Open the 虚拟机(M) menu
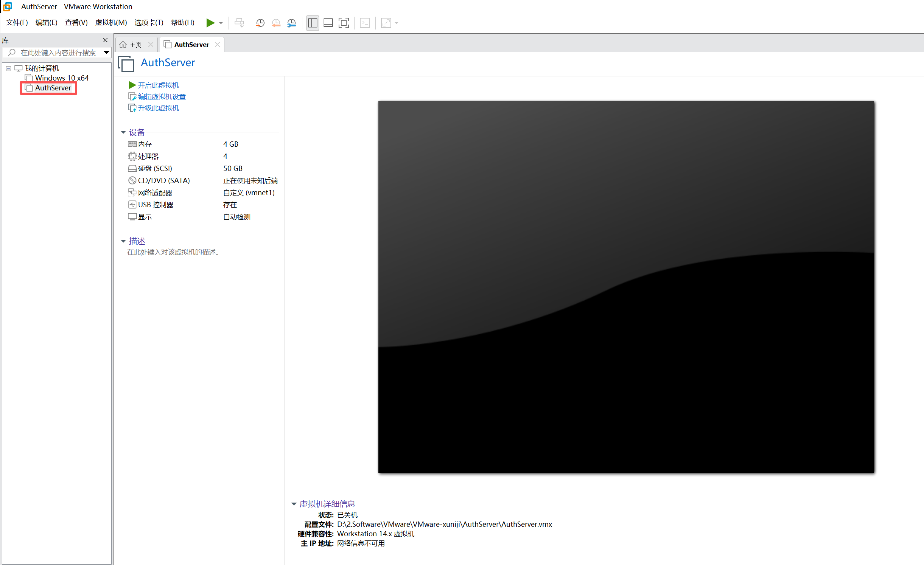This screenshot has height=565, width=924. click(111, 22)
